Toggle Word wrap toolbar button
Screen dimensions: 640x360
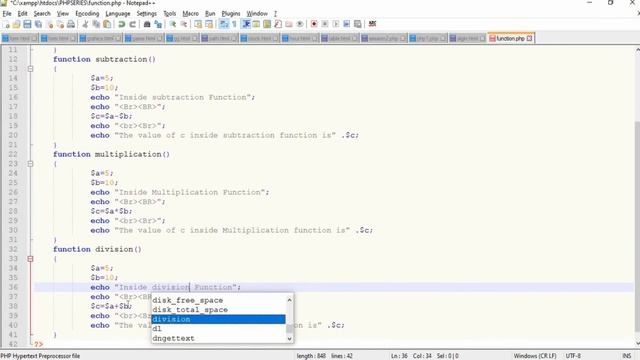click(224, 24)
